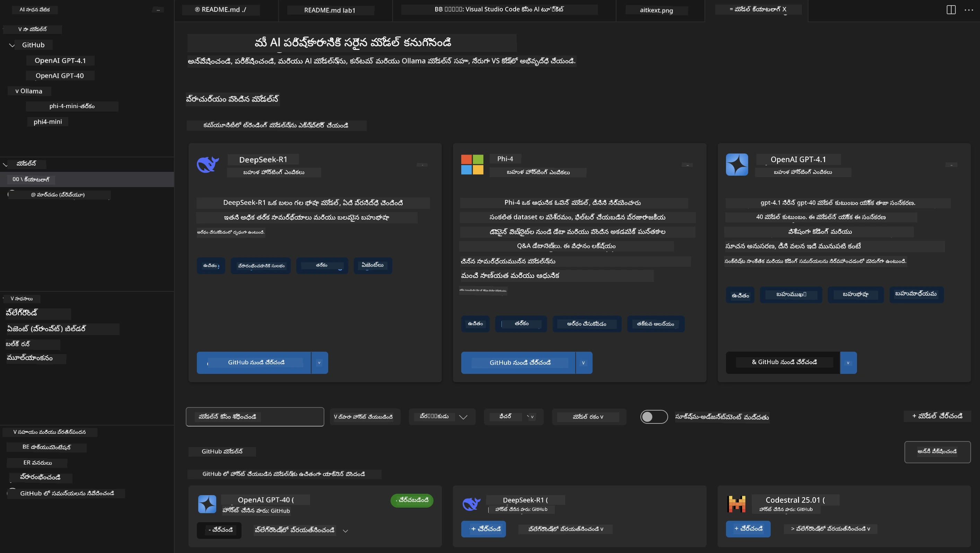The height and width of the screenshot is (553, 980).
Task: Collapse the Ollama tree node
Action: tap(17, 91)
